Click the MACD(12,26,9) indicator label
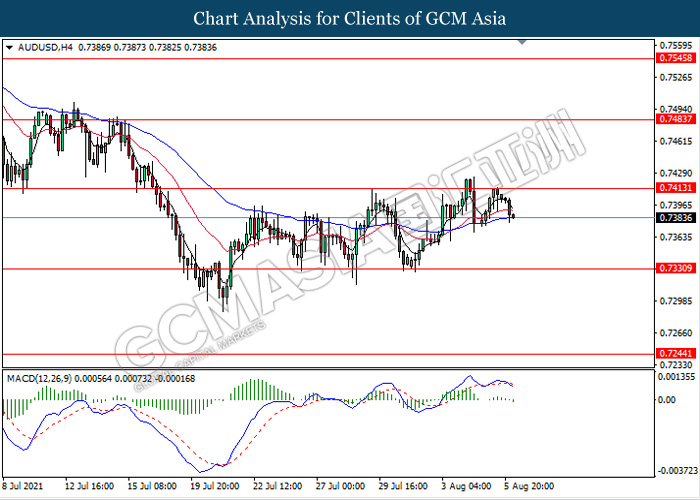 point(39,379)
